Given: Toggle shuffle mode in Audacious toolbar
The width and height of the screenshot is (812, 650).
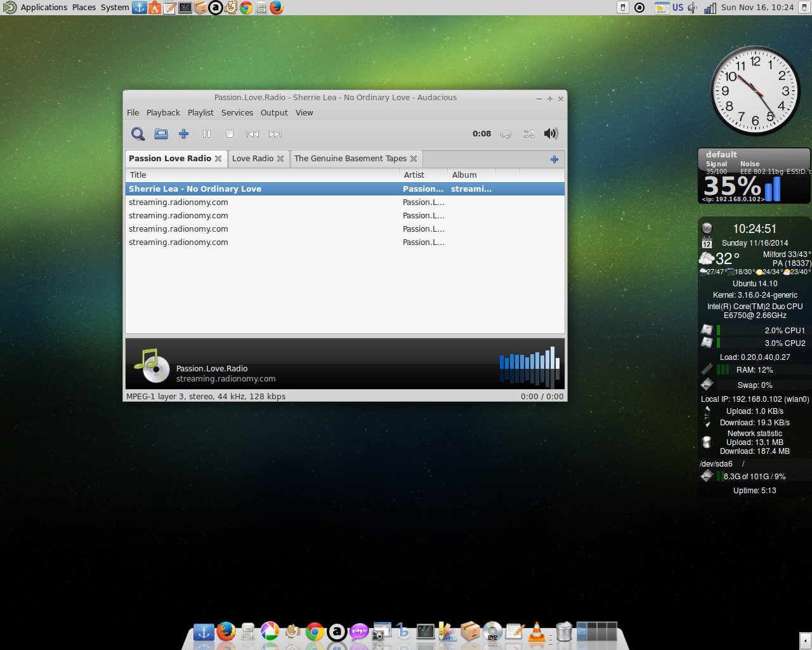Looking at the screenshot, I should (x=529, y=134).
